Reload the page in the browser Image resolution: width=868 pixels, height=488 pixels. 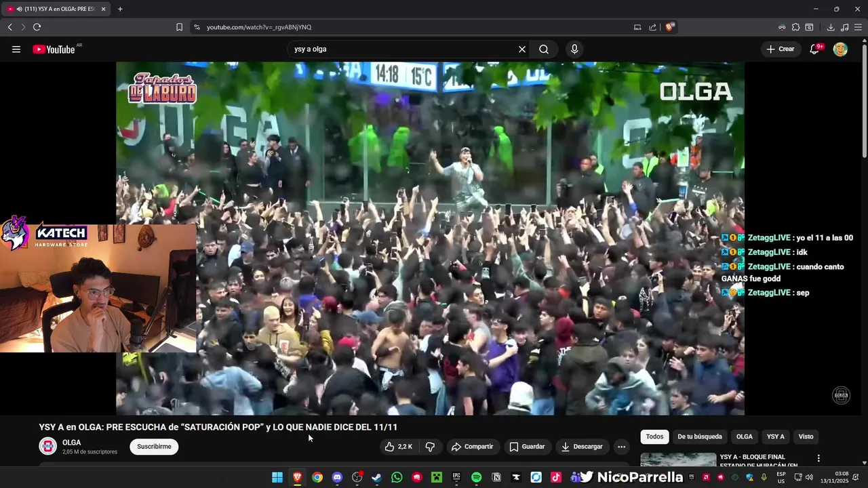[37, 27]
